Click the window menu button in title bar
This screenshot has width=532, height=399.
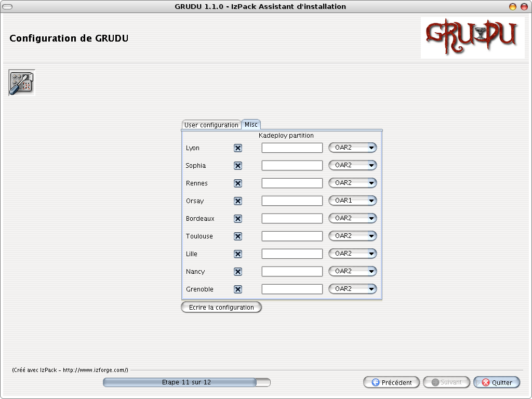[x=7, y=6]
